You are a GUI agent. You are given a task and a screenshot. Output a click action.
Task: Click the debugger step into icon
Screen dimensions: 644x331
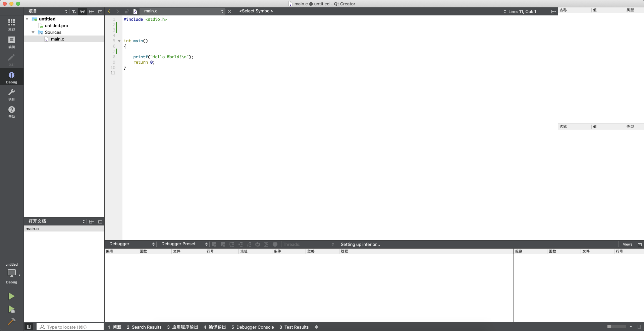tap(240, 244)
